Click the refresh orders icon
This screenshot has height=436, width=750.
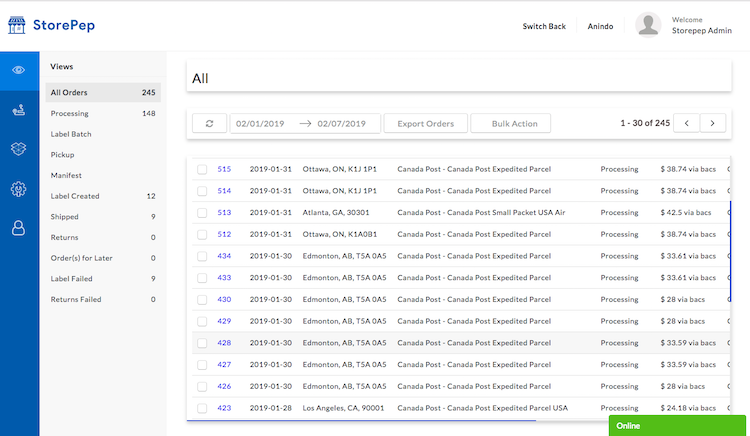pos(210,123)
